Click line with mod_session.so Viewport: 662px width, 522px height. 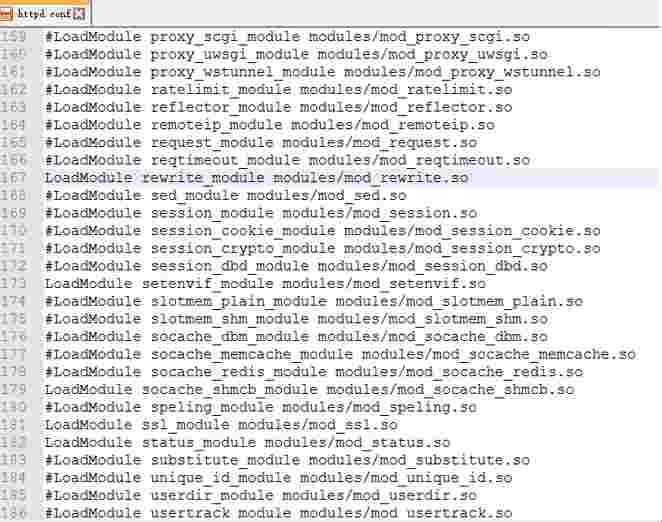click(x=261, y=213)
